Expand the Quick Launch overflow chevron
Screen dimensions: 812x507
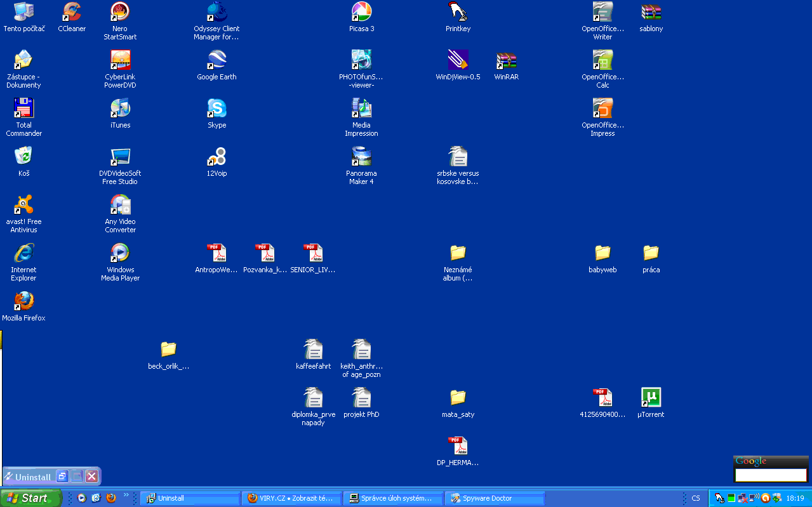(126, 496)
